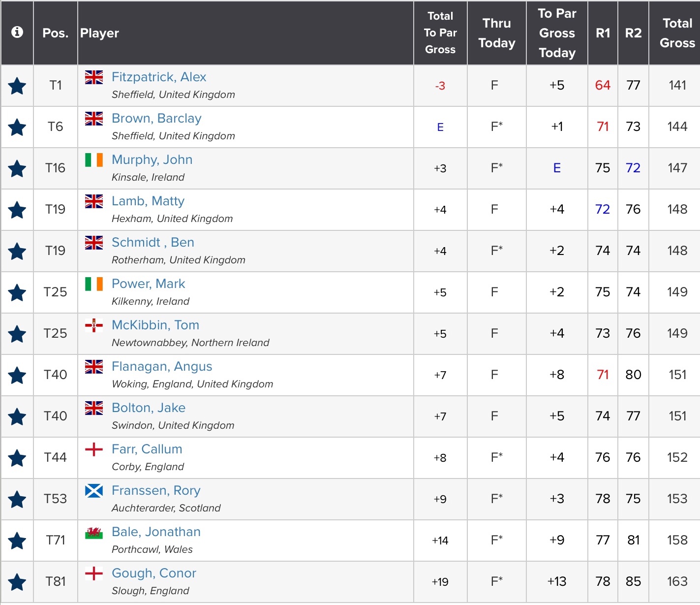Open Jake Bolton player profile
The image size is (700, 605).
click(x=149, y=408)
